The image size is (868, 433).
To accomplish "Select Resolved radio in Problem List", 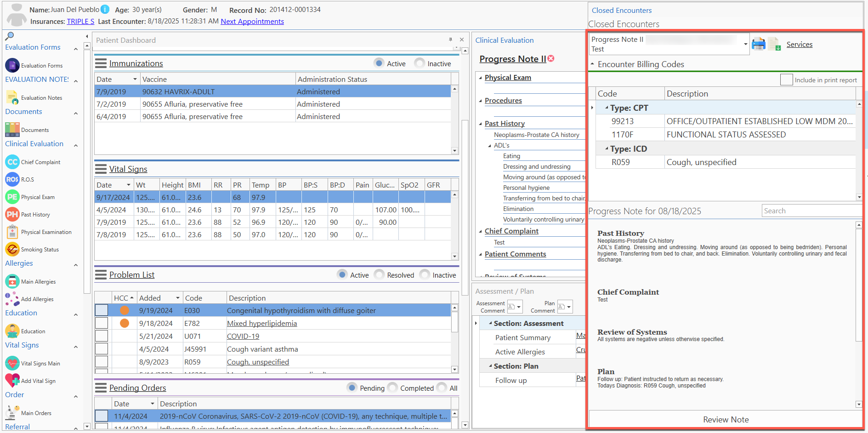I will (379, 274).
